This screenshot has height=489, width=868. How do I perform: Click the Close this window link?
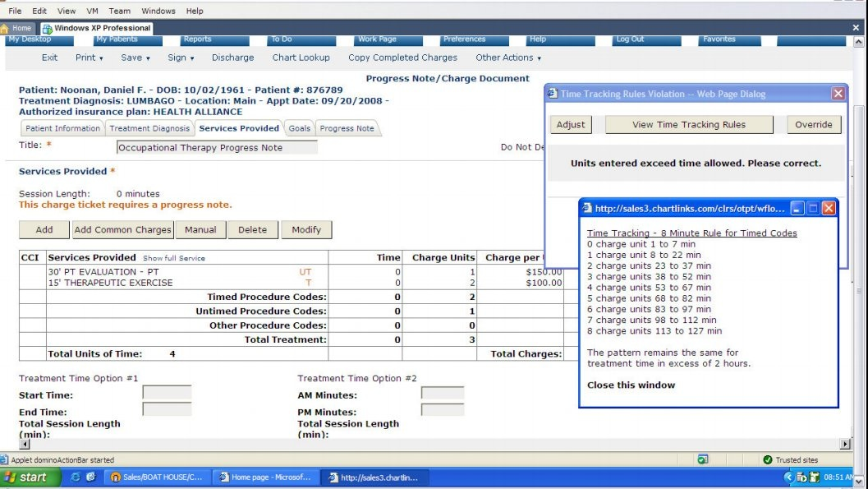pos(631,385)
